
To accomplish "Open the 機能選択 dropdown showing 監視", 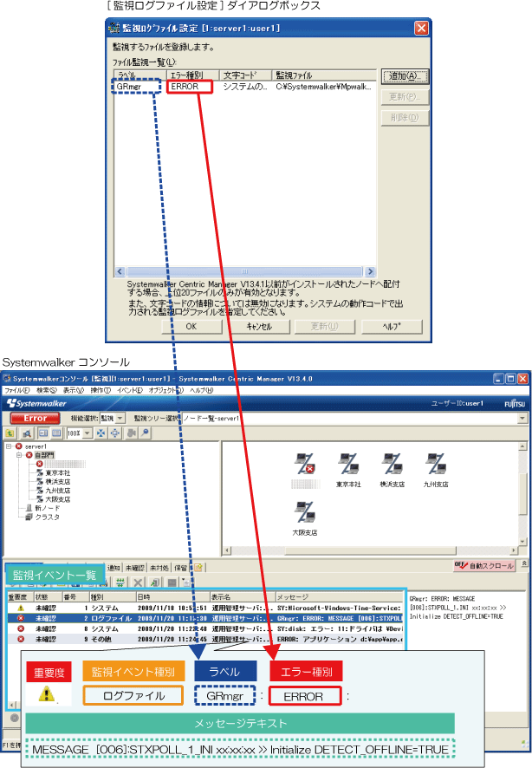I will point(112,419).
